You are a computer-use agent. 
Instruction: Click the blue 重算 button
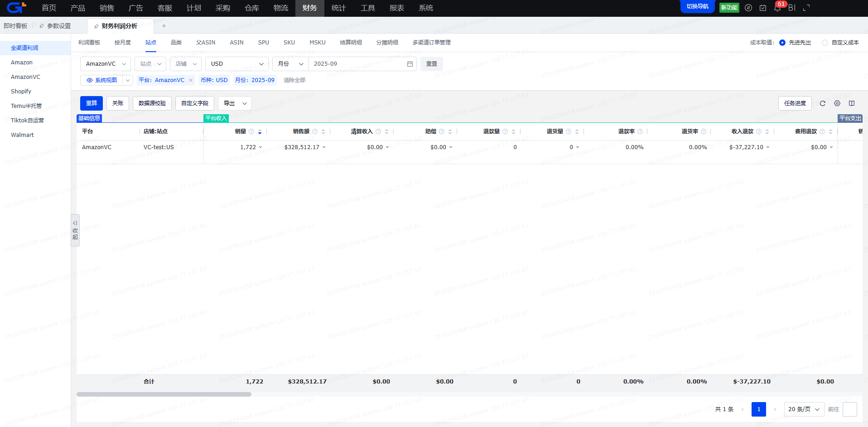92,103
